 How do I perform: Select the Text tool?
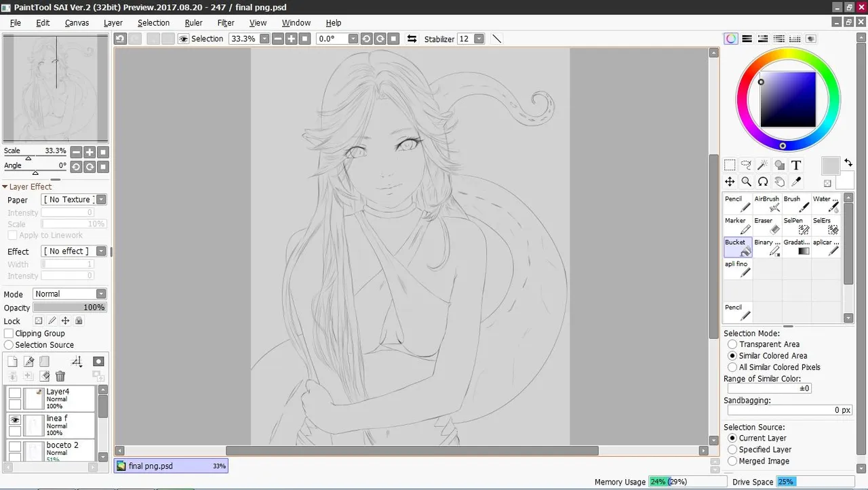(796, 165)
